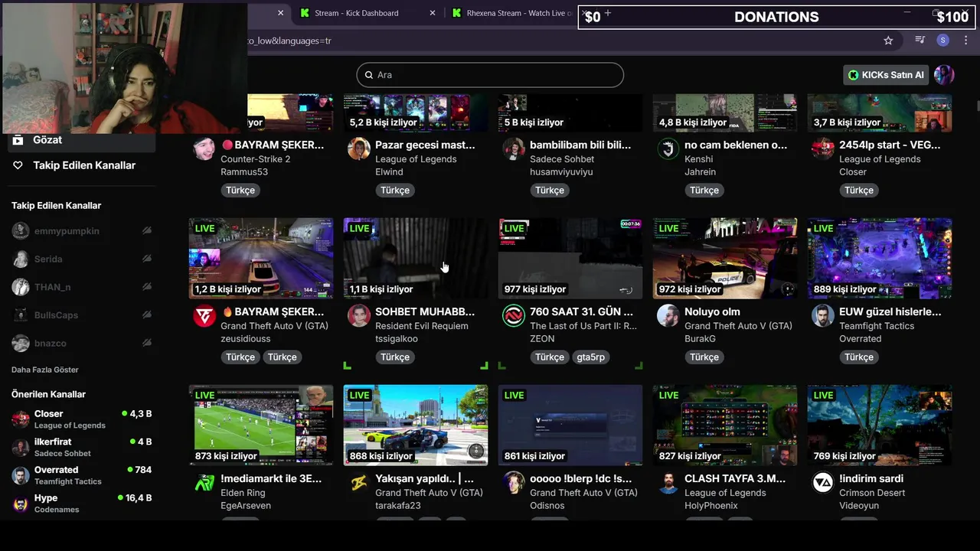This screenshot has height=551, width=980.
Task: Click the '977 kişi izliyor' viewer count
Action: pyautogui.click(x=534, y=289)
